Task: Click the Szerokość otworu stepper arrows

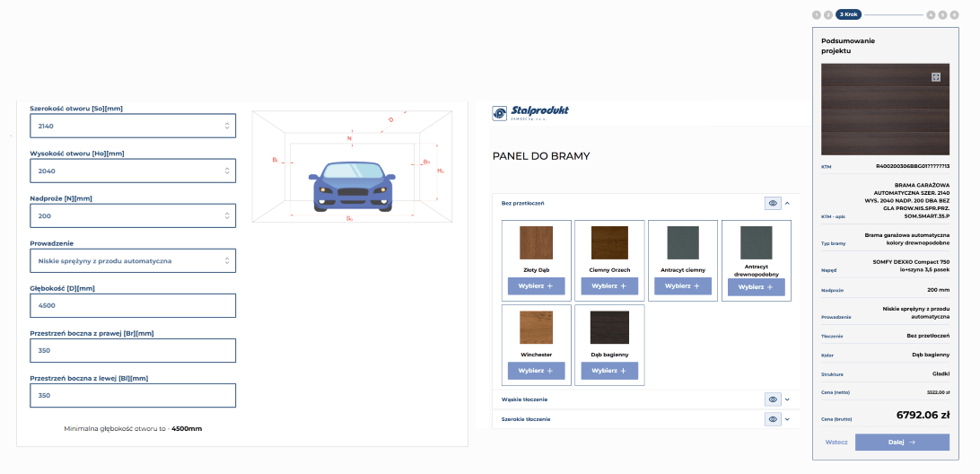Action: [x=227, y=127]
